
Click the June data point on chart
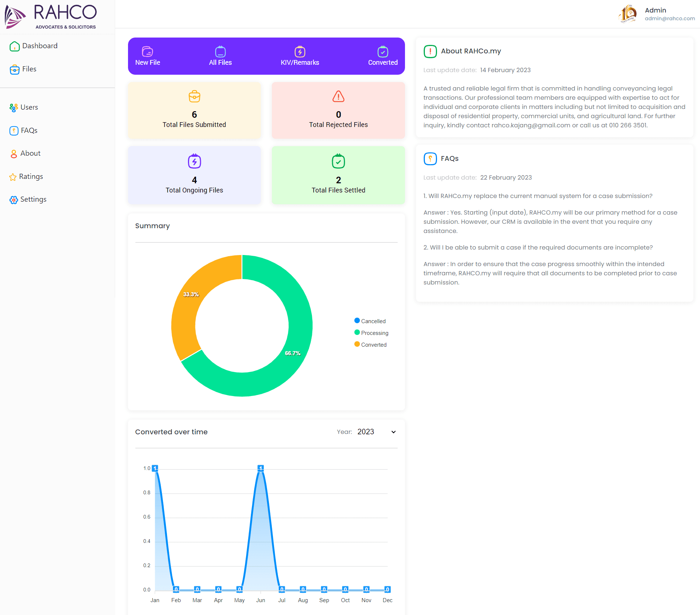click(260, 468)
